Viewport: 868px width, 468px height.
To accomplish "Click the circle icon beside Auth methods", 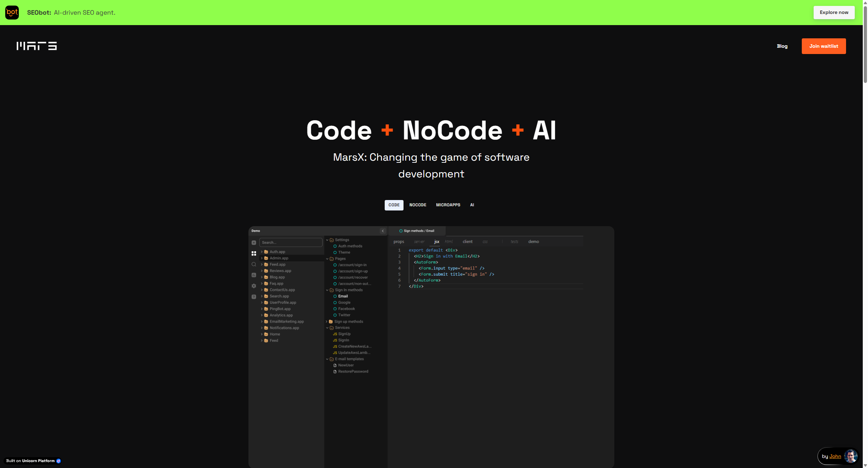I will coord(335,246).
